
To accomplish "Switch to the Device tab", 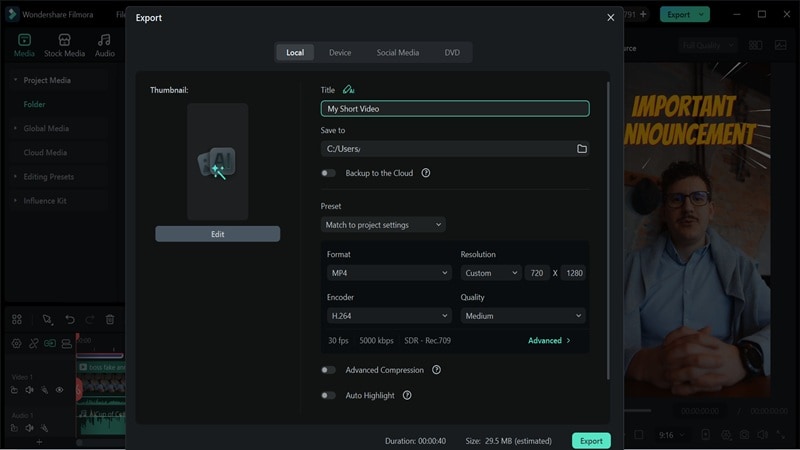I will (x=340, y=53).
